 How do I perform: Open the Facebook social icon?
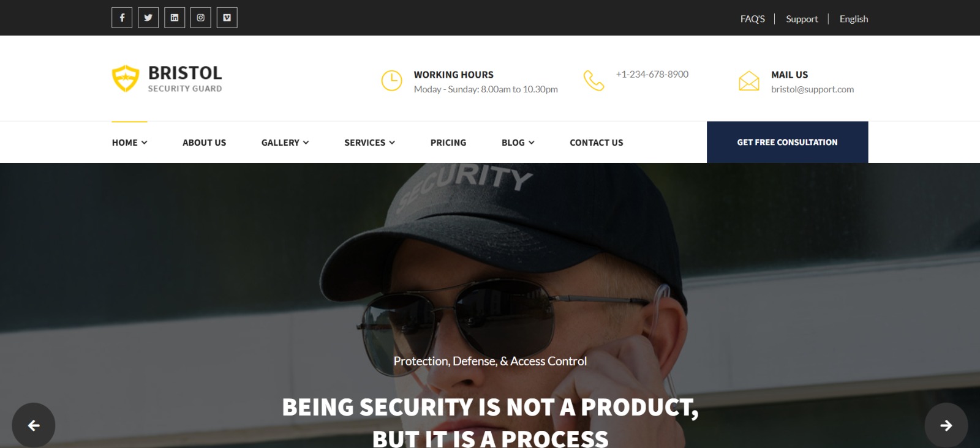click(x=122, y=18)
